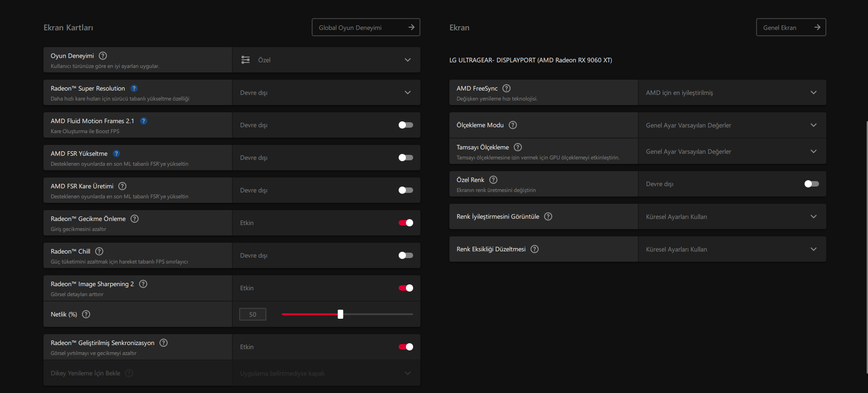Turn off Radeon Image Sharpening 2
The width and height of the screenshot is (868, 393).
(406, 288)
